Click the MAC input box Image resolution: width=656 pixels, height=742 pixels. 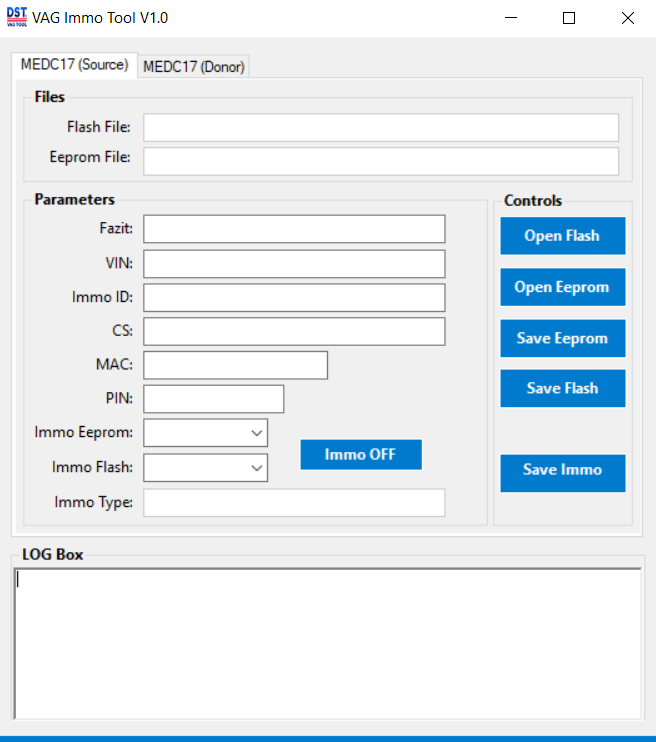coord(235,365)
